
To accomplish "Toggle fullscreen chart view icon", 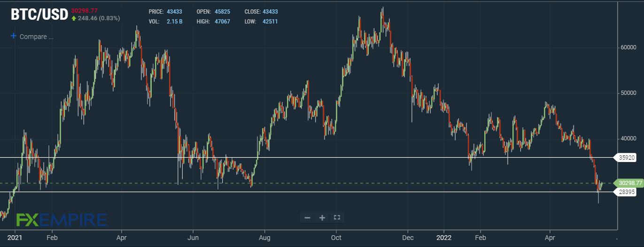I will pyautogui.click(x=336, y=217).
